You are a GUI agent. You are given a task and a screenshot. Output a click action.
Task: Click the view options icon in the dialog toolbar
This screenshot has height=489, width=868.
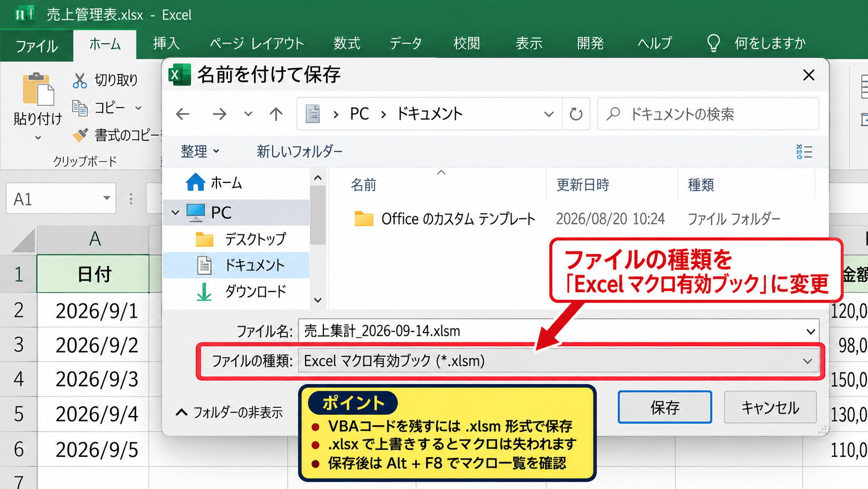click(804, 152)
